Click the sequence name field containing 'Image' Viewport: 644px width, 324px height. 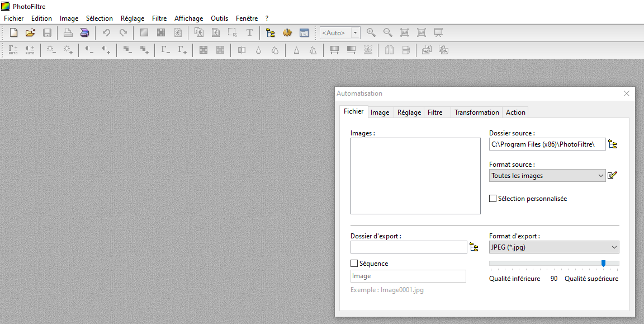pyautogui.click(x=408, y=276)
